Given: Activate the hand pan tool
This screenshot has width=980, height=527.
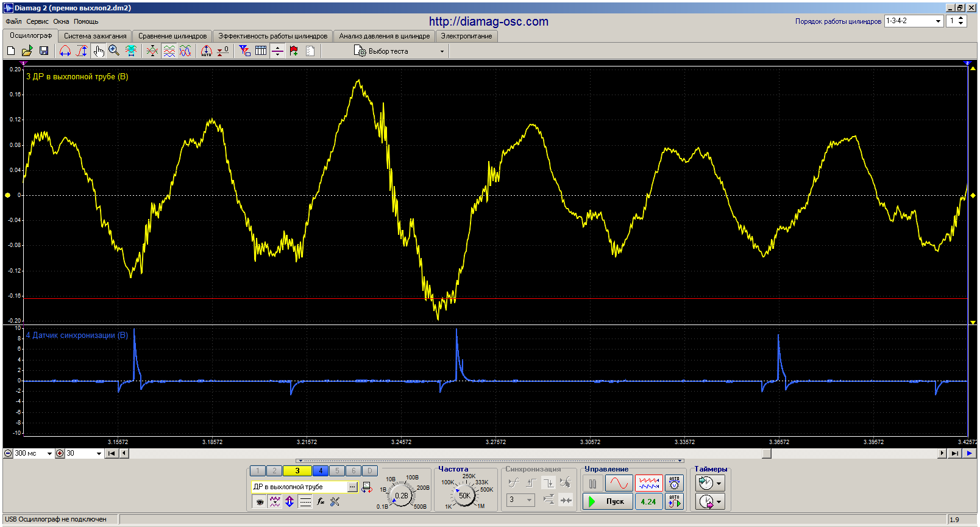Looking at the screenshot, I should [x=98, y=51].
